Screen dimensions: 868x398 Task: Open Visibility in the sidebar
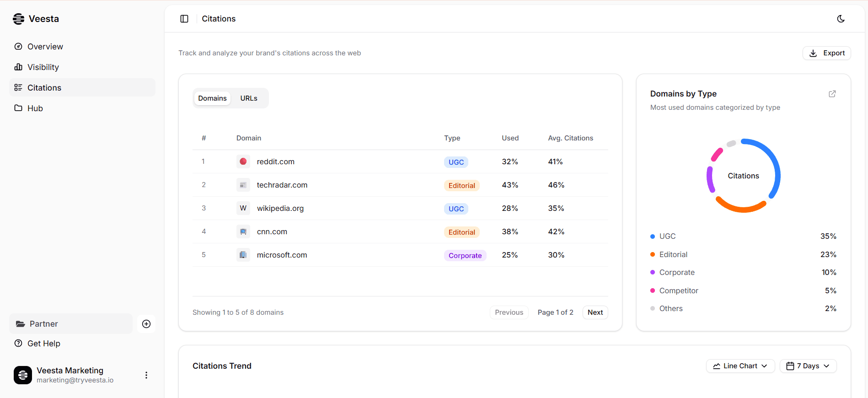pos(43,67)
